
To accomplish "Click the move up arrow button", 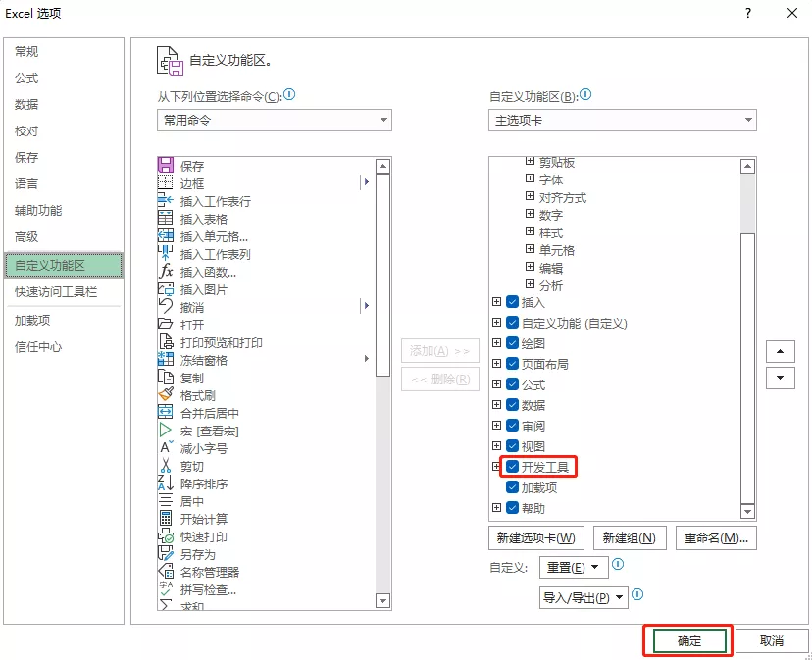I will point(781,351).
